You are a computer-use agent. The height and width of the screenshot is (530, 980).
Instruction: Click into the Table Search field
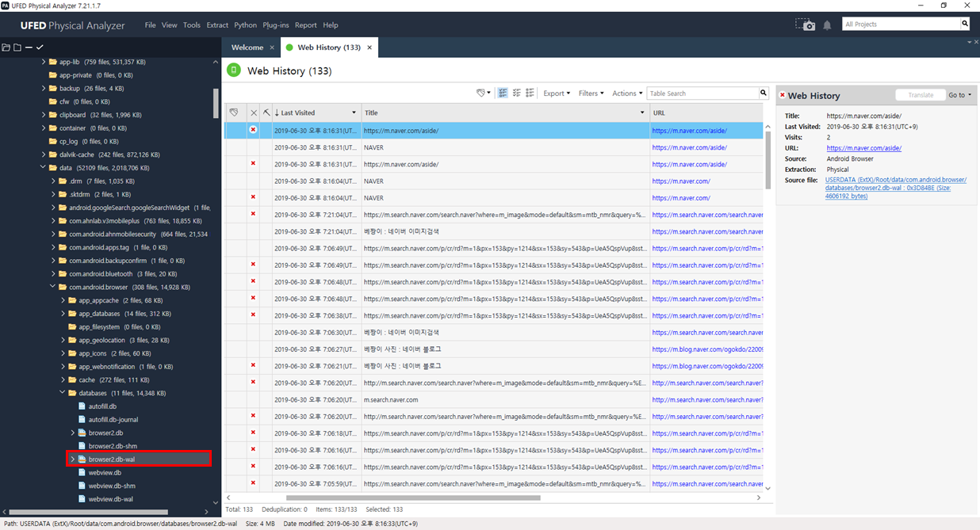702,93
